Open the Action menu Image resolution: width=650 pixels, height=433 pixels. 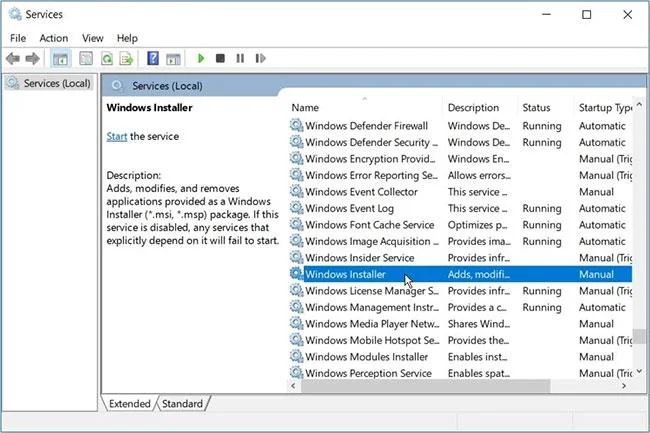point(53,38)
